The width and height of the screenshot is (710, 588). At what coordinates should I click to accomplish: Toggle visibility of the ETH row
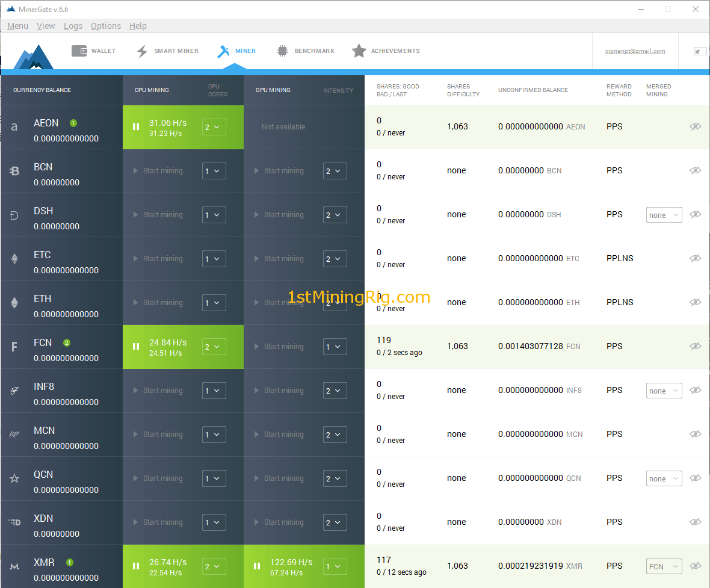695,302
